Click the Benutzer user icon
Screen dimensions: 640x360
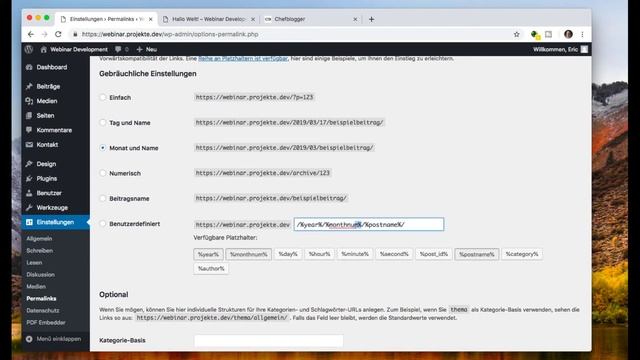[x=29, y=193]
